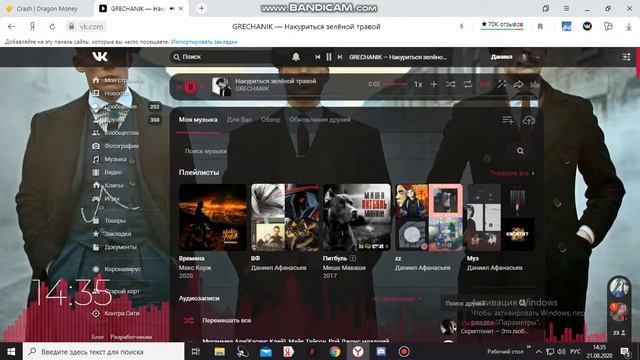Open Видео in the sidebar
The height and width of the screenshot is (360, 640).
coord(108,172)
